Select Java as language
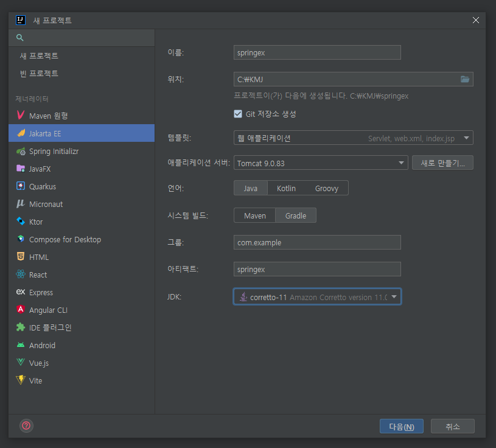Image resolution: width=496 pixels, height=448 pixels. point(251,188)
